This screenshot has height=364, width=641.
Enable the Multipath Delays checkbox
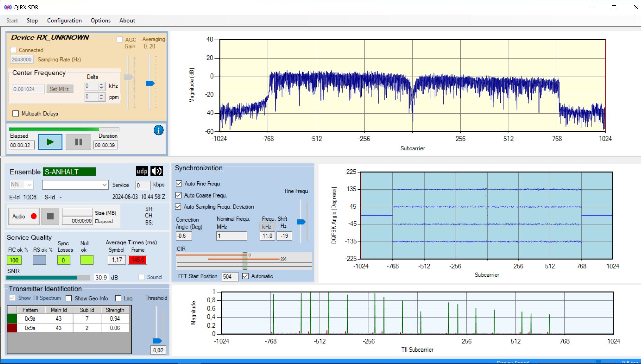16,114
